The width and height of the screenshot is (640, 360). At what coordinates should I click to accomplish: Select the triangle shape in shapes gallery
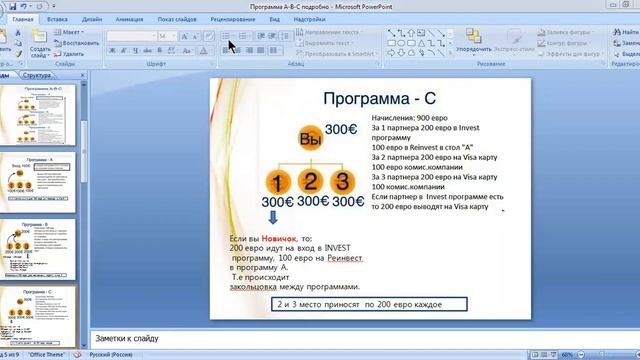click(421, 43)
